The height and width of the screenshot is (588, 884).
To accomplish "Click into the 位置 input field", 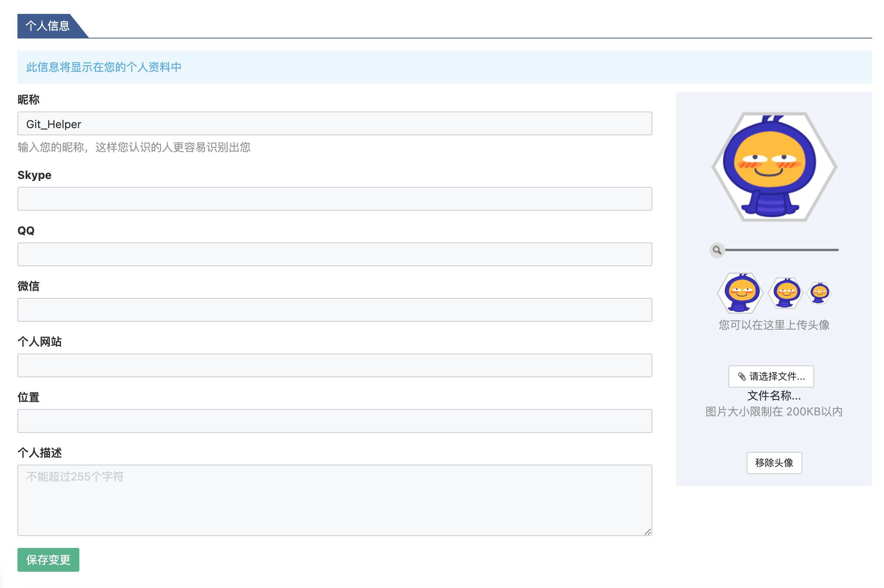I will pyautogui.click(x=334, y=421).
